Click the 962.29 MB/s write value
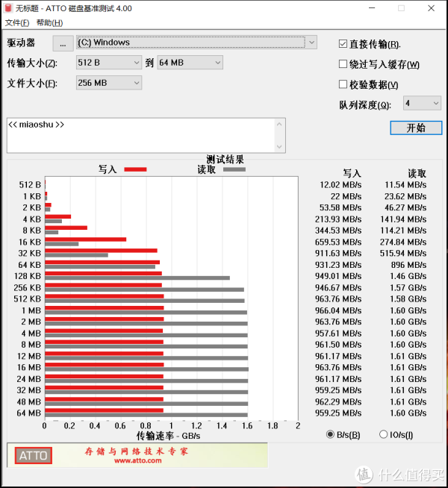 [338, 401]
